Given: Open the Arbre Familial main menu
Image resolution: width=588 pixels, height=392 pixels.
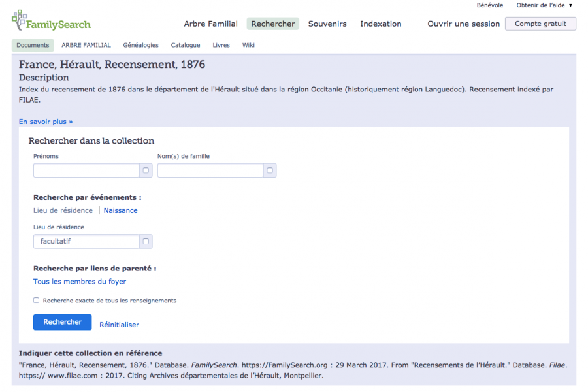Looking at the screenshot, I should coord(210,24).
